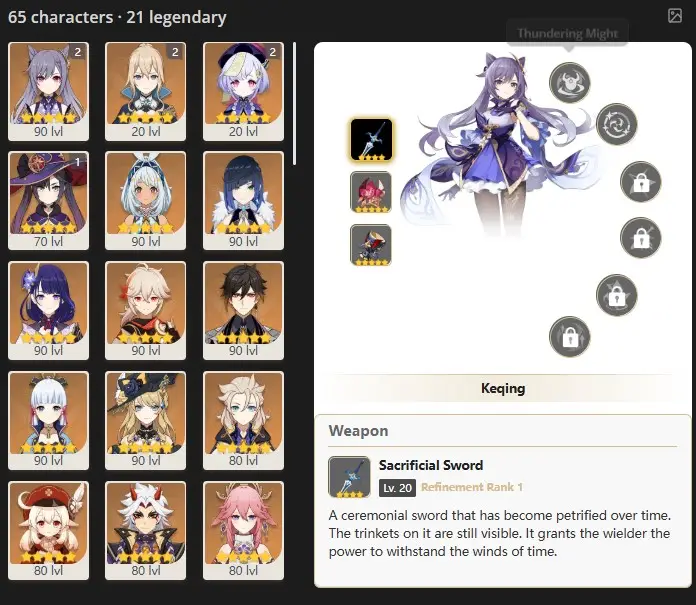The height and width of the screenshot is (605, 696).
Task: Click the image export icon at top right
Action: tap(675, 16)
